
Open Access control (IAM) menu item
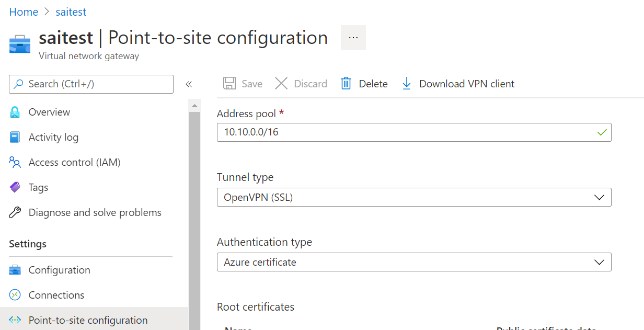pyautogui.click(x=75, y=162)
